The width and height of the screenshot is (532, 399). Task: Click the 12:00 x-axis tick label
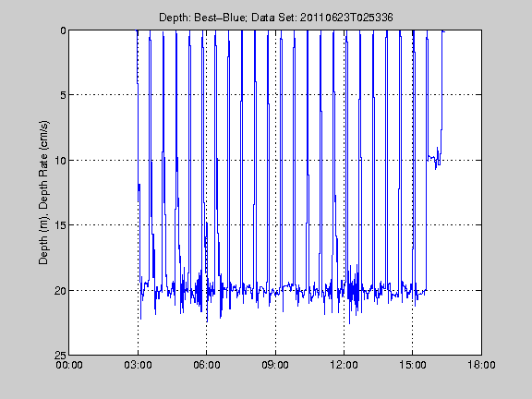pos(344,365)
